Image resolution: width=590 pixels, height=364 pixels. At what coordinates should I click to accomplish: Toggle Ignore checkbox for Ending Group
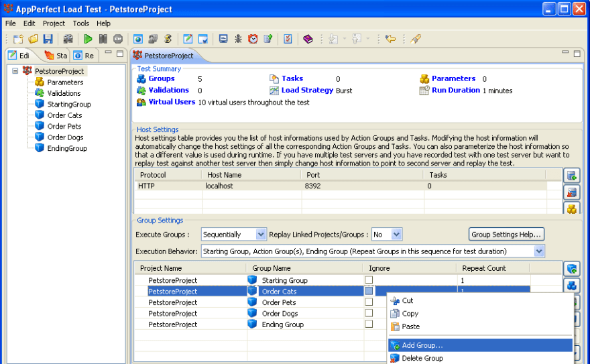(x=369, y=324)
